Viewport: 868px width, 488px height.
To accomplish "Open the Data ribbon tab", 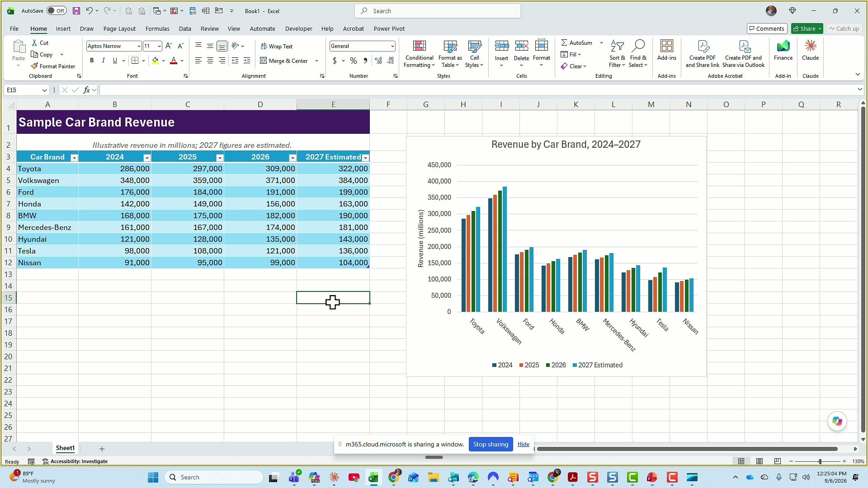I will [x=185, y=28].
